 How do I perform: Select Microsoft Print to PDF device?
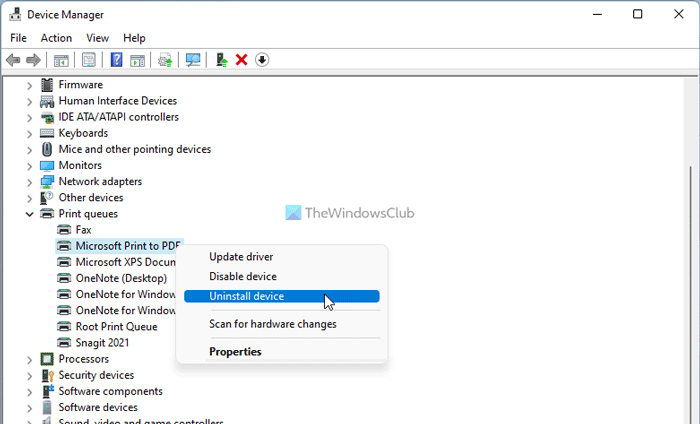[119, 246]
